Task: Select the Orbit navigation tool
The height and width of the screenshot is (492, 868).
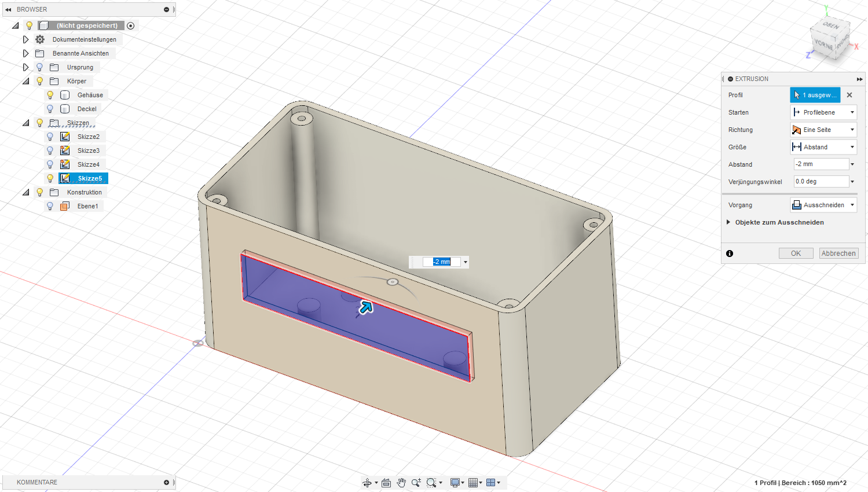Action: (367, 483)
